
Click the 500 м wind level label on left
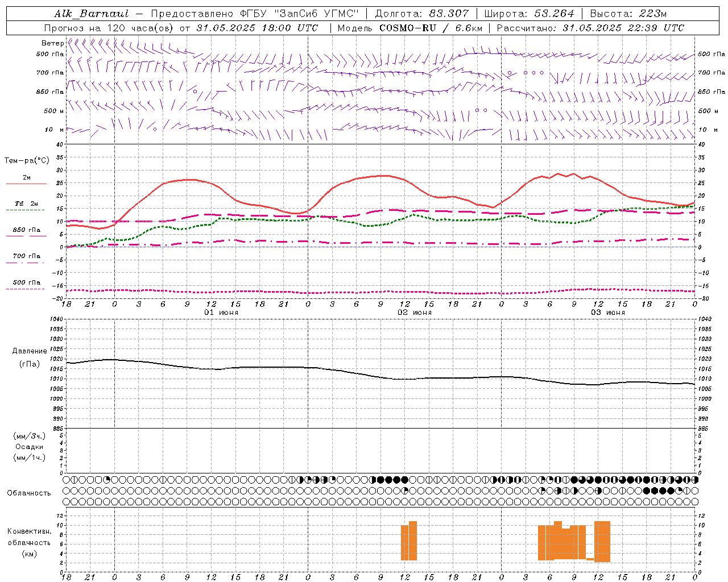click(x=54, y=111)
